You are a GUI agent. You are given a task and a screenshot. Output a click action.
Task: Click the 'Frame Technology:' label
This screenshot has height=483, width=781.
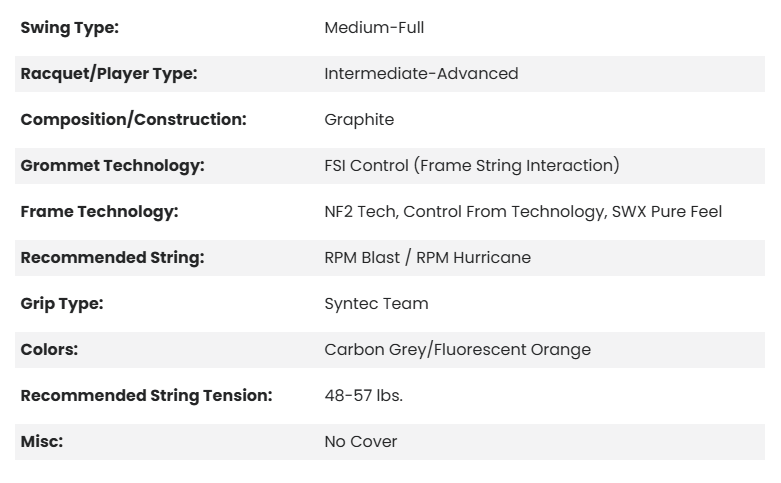pos(99,212)
